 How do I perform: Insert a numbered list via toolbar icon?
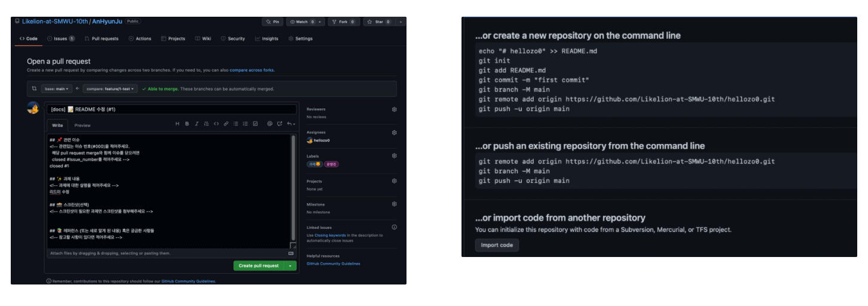point(245,124)
